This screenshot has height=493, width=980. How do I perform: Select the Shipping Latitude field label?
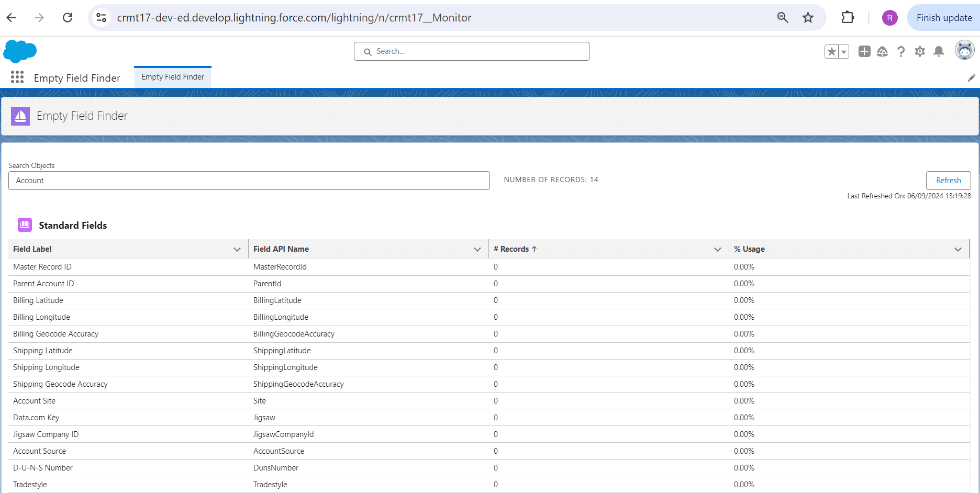(43, 351)
